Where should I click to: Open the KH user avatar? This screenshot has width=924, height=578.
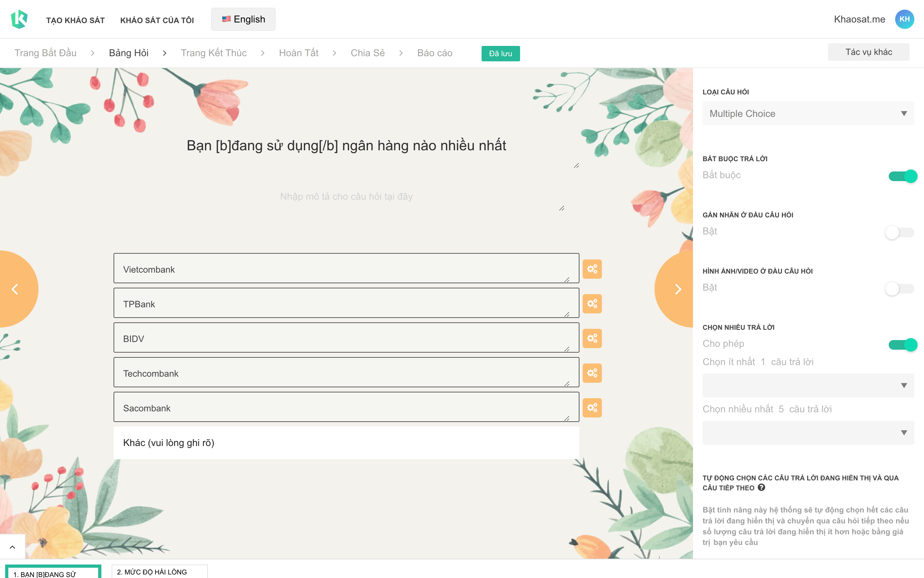(904, 19)
